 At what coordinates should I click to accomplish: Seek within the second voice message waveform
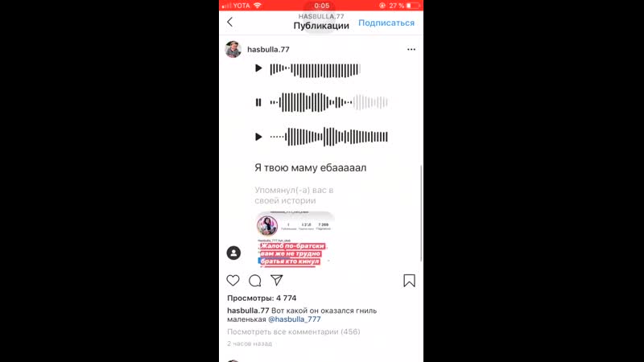pos(329,102)
